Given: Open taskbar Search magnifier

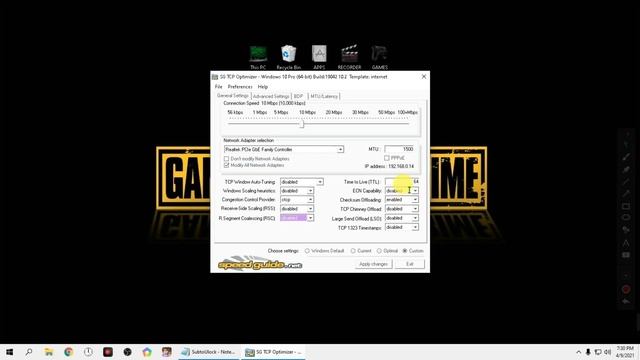Looking at the screenshot, I should point(29,352).
